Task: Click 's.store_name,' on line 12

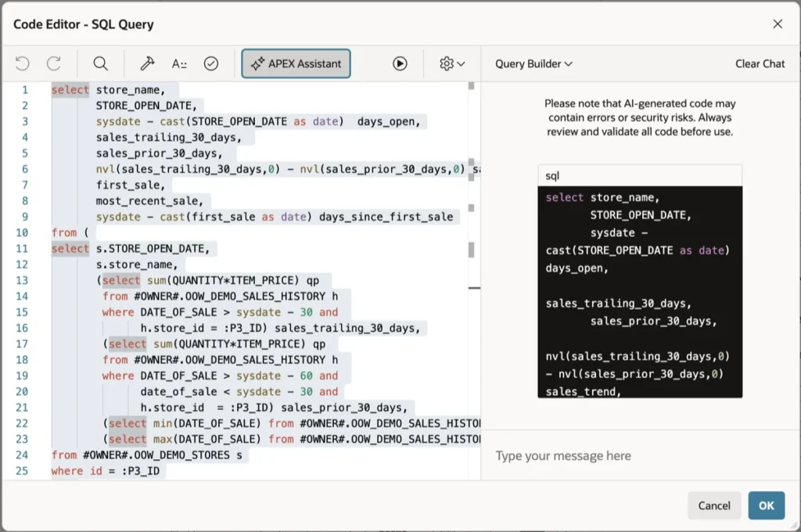Action: tap(136, 264)
